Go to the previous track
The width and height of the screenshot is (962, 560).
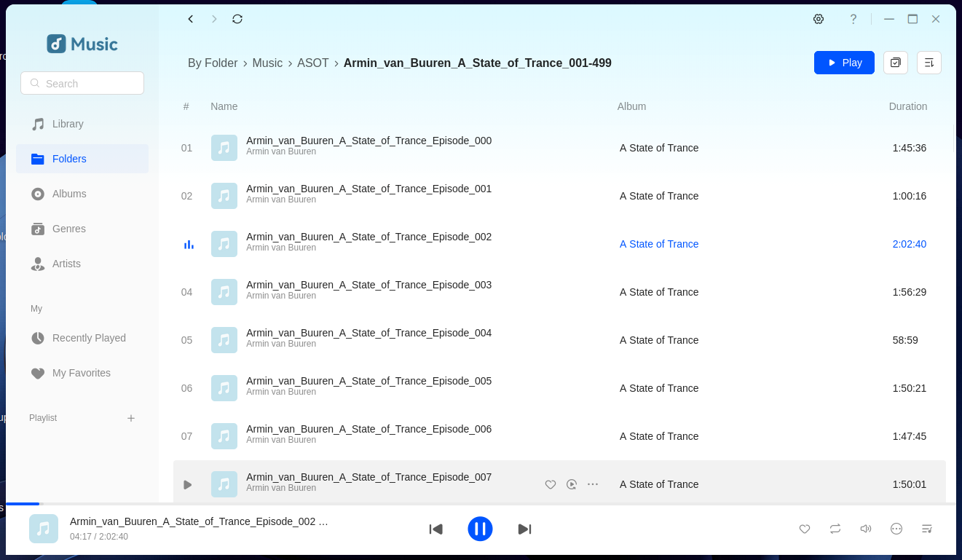click(436, 529)
